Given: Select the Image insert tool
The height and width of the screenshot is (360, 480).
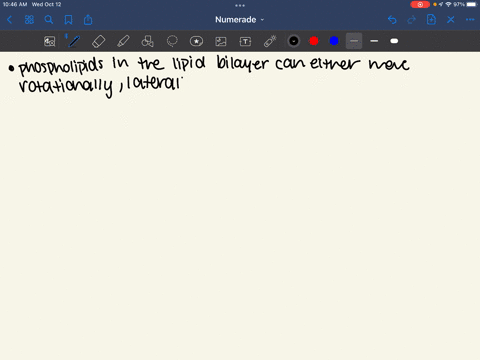Looking at the screenshot, I should pyautogui.click(x=221, y=41).
